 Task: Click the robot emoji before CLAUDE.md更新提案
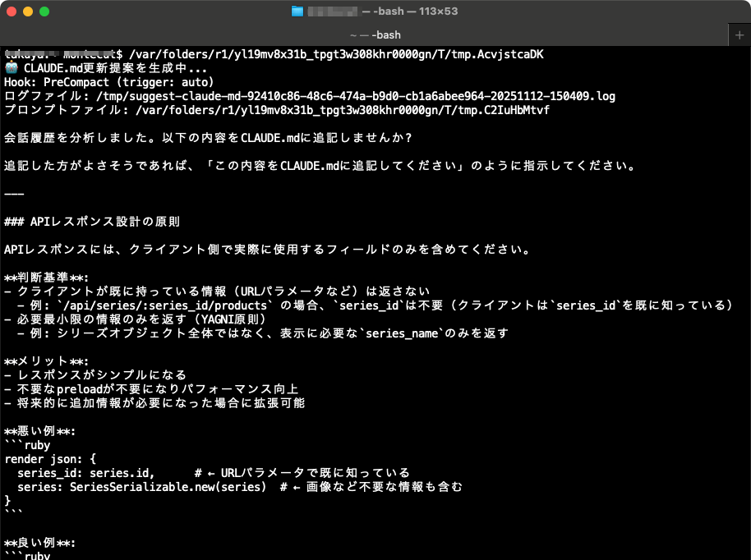click(12, 67)
